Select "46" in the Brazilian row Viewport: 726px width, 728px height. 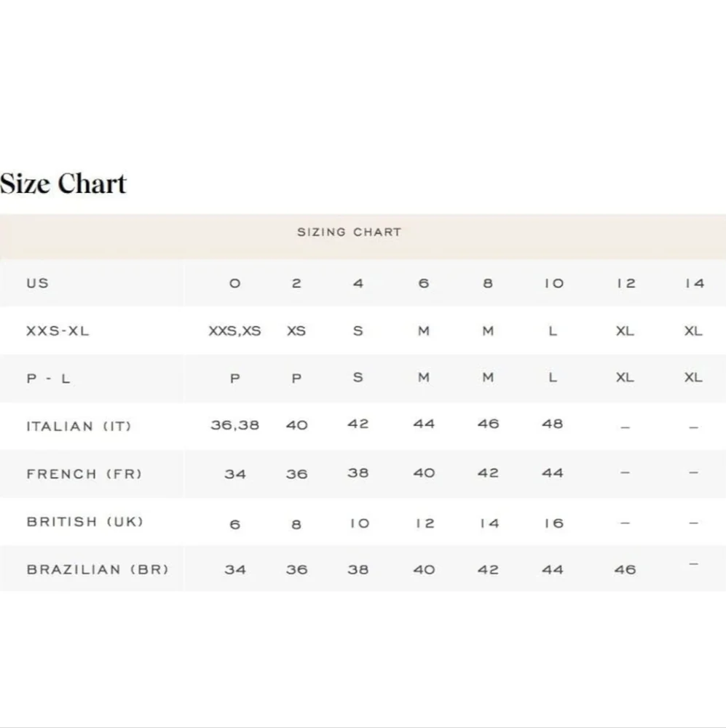[x=625, y=570]
